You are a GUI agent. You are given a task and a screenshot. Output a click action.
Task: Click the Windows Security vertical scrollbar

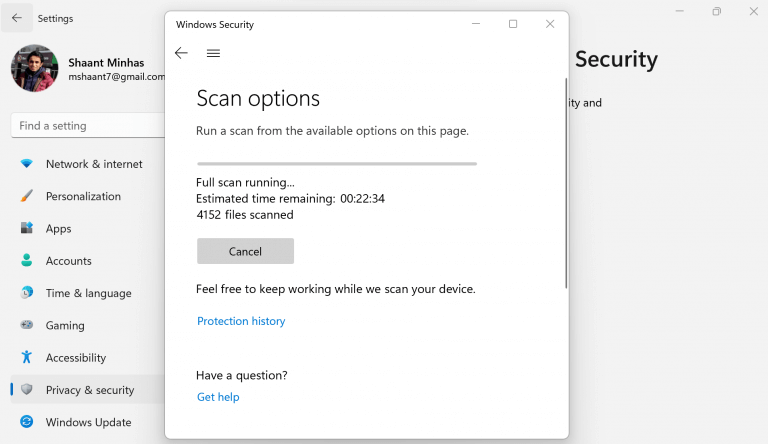coord(566,183)
